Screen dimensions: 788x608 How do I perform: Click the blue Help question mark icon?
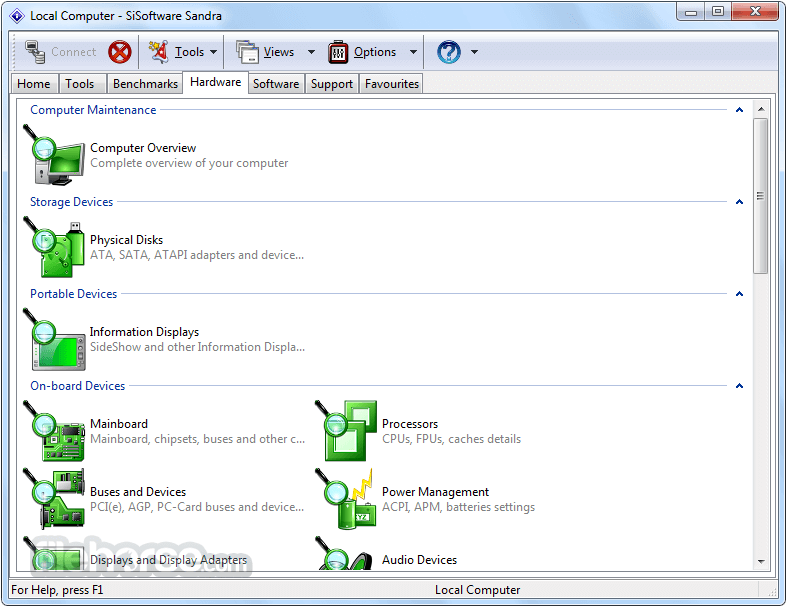tap(449, 52)
